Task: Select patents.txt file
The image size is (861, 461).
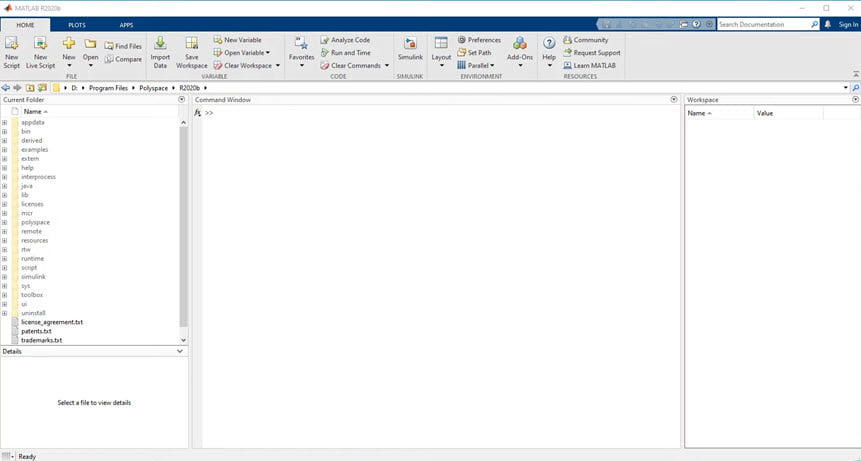Action: coord(36,331)
